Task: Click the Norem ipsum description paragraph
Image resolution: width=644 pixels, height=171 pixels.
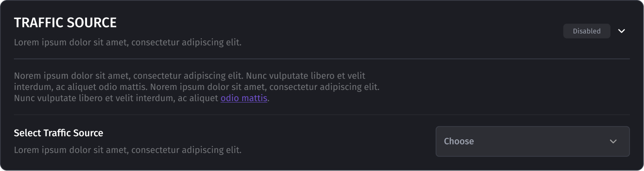Action: coord(197,87)
